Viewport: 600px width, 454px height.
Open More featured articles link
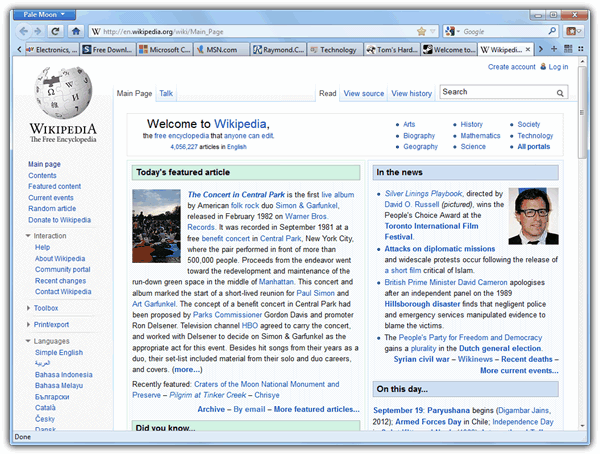tap(317, 409)
